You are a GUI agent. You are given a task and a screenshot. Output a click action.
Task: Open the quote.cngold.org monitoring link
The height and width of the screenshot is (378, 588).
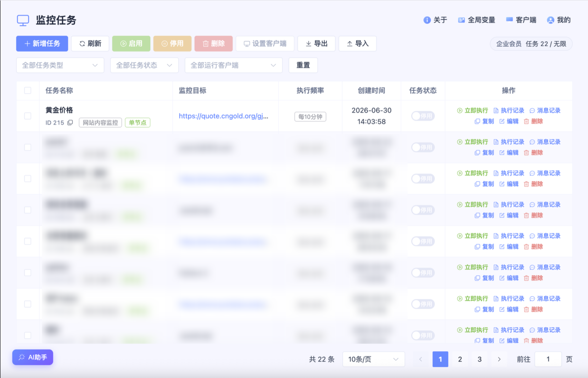[x=223, y=116]
